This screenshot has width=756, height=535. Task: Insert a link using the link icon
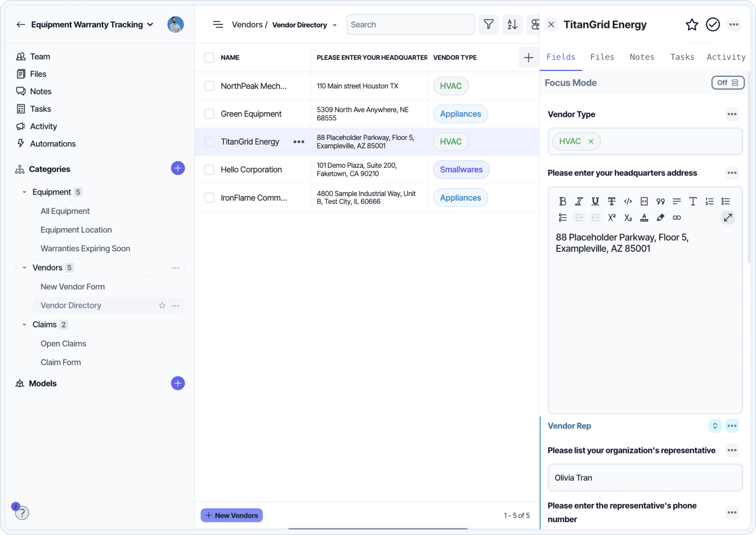coord(677,218)
